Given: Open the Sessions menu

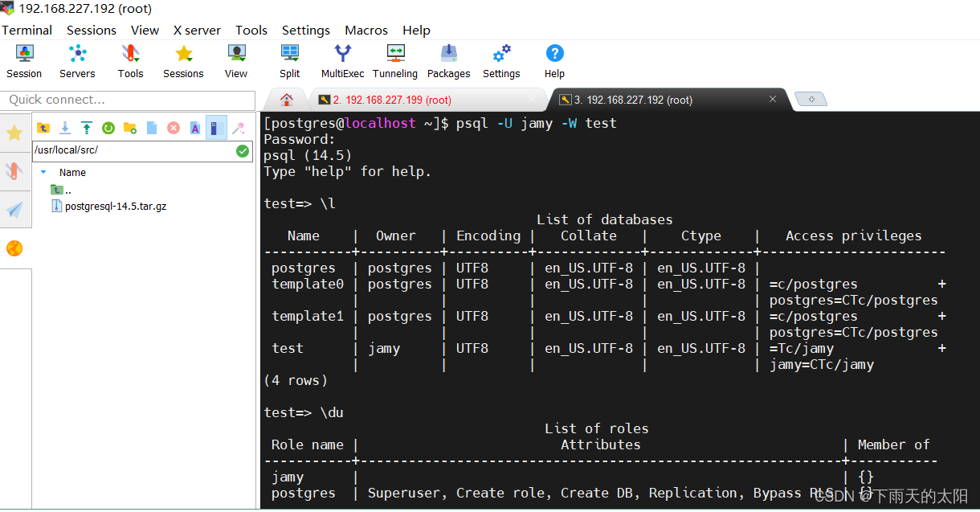Looking at the screenshot, I should coord(92,30).
